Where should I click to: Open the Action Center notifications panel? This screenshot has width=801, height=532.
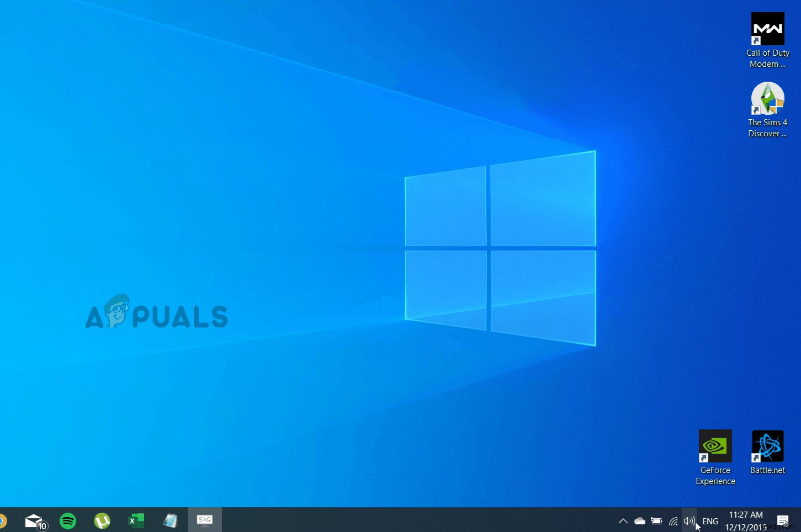783,520
